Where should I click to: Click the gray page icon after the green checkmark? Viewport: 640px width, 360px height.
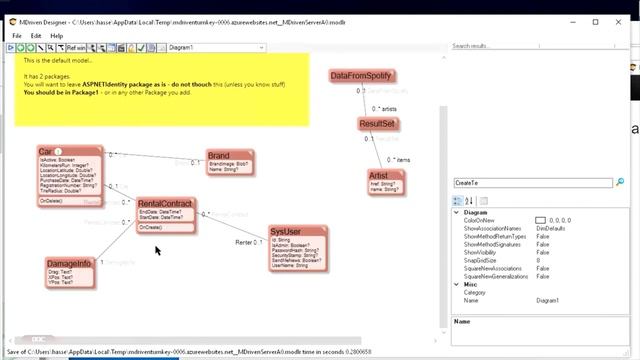tap(151, 48)
